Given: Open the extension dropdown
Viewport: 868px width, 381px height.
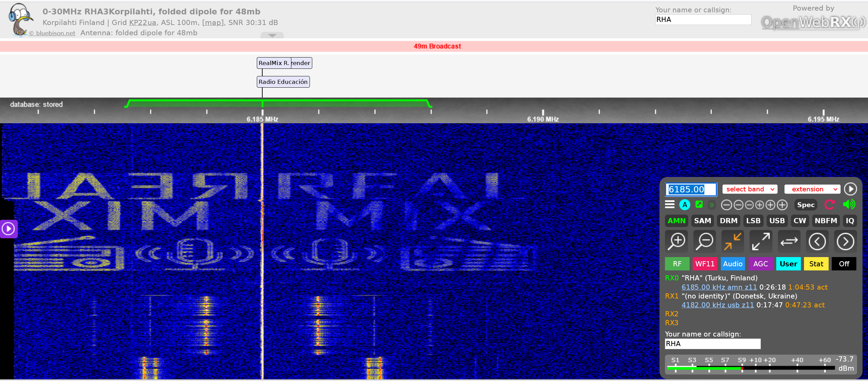Looking at the screenshot, I should [812, 189].
